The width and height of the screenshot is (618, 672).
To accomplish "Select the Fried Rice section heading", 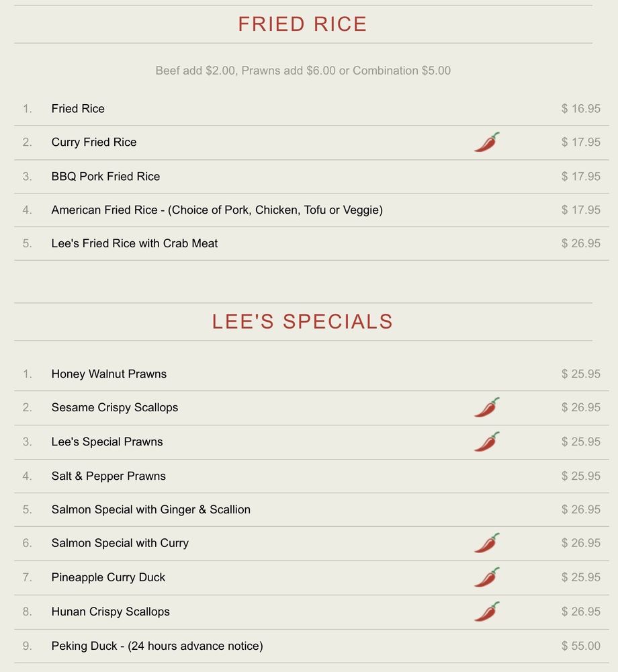I will (x=302, y=24).
